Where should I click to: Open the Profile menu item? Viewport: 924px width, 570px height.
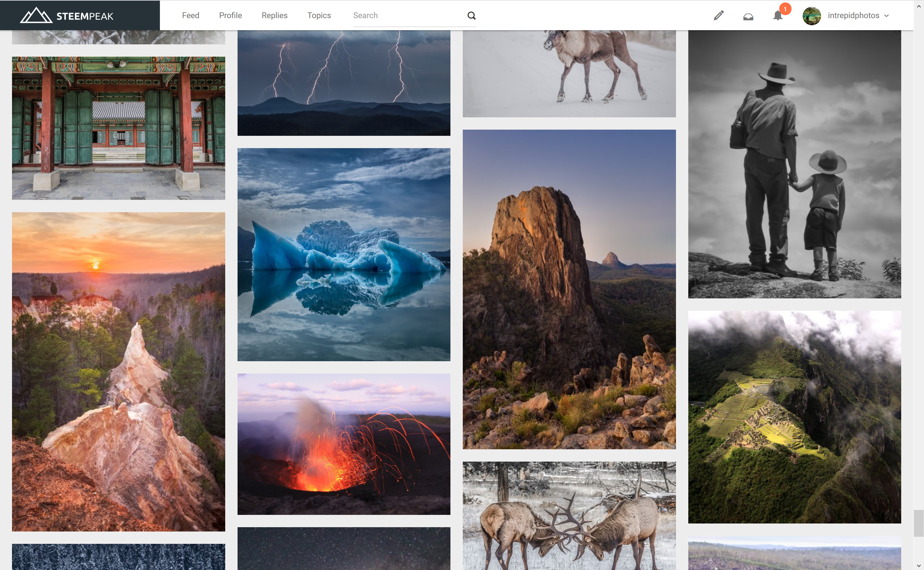point(230,15)
